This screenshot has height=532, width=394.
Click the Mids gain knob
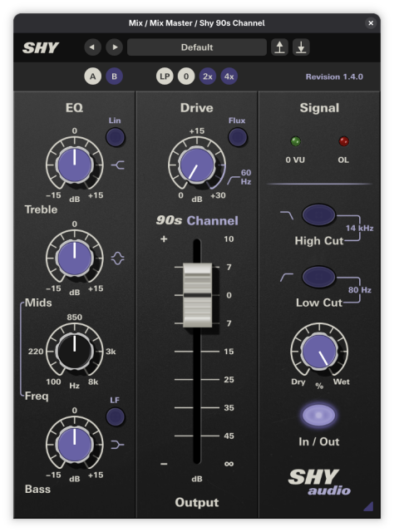pos(75,259)
